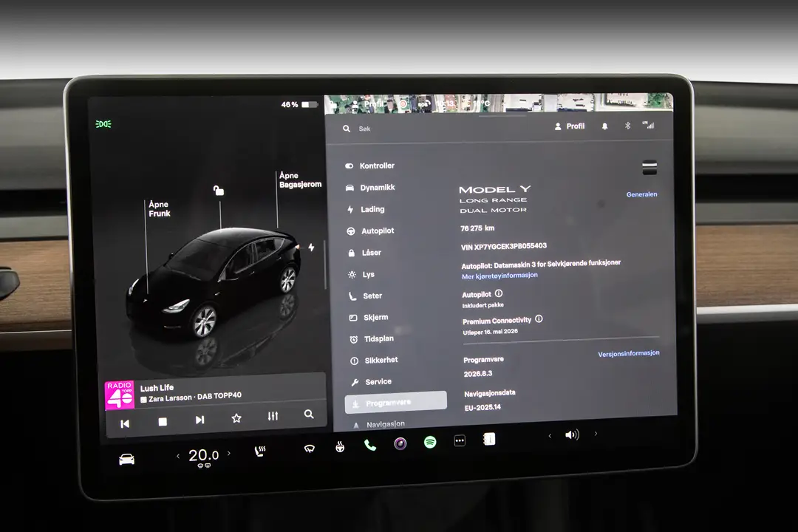This screenshot has height=532, width=798.
Task: Open the Dynamikk settings
Action: [x=370, y=188]
